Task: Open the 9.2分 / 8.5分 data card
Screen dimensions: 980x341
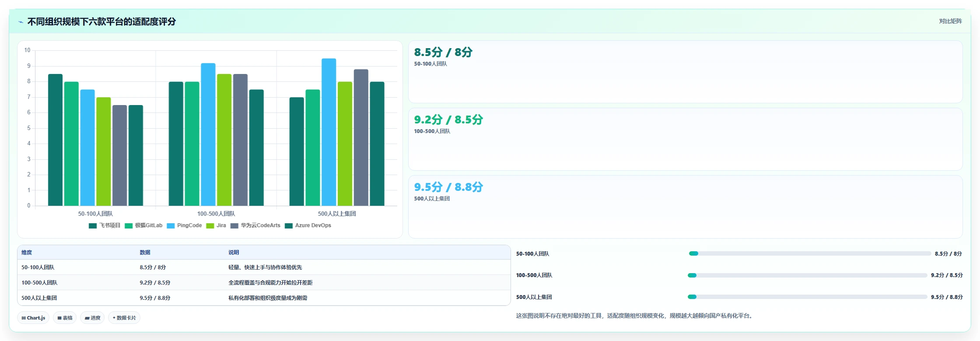Action: pos(685,139)
